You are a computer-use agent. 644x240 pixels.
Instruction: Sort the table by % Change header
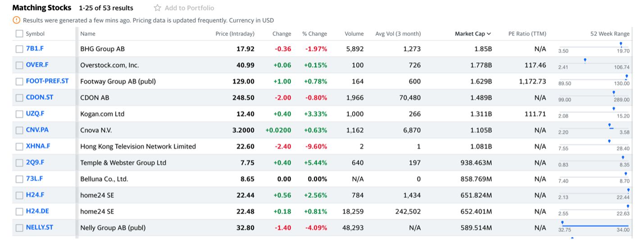click(314, 34)
